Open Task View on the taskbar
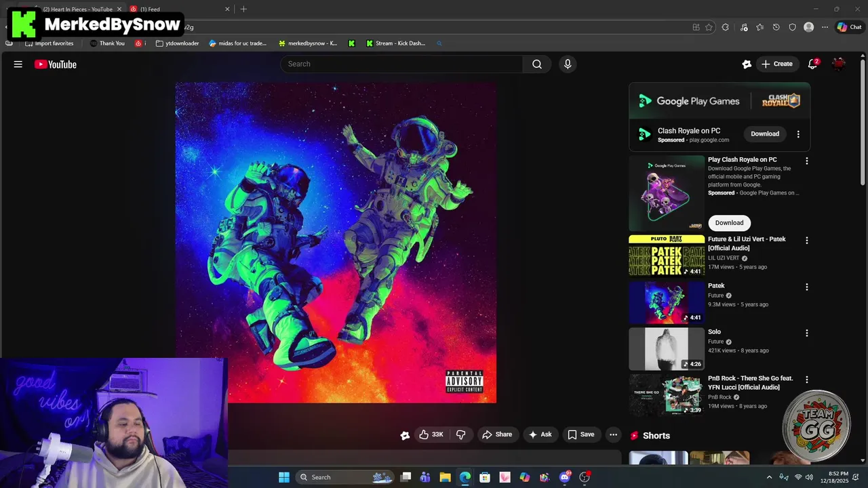Screen dimensions: 868x488 (x=406, y=477)
